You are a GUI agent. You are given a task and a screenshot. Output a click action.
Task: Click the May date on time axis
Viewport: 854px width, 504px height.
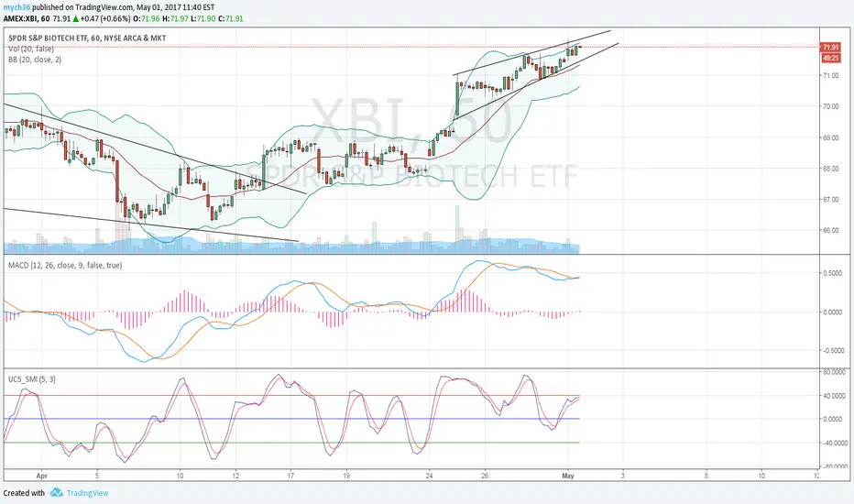point(568,476)
